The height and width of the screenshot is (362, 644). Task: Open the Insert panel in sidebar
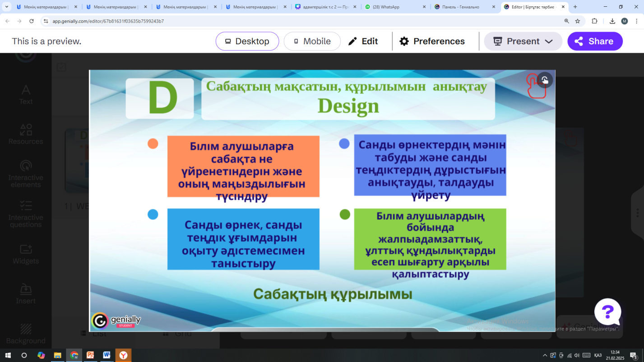tap(26, 294)
